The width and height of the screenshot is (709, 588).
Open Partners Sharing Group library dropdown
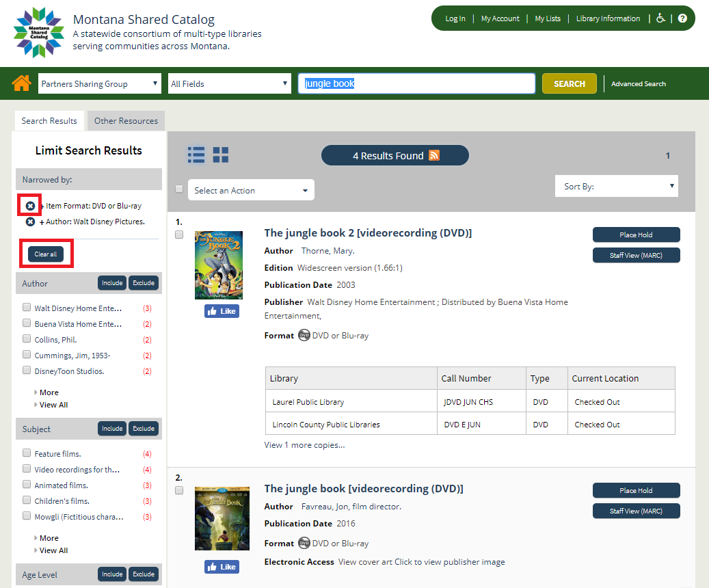(99, 83)
